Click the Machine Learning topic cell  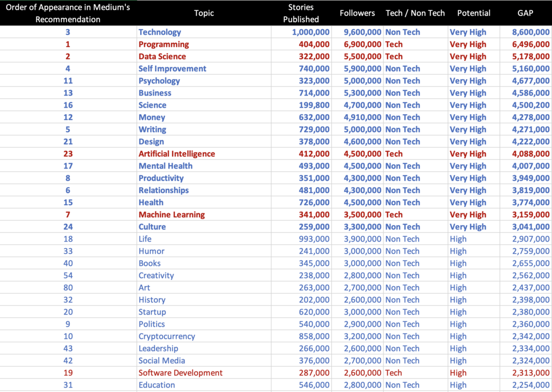171,215
